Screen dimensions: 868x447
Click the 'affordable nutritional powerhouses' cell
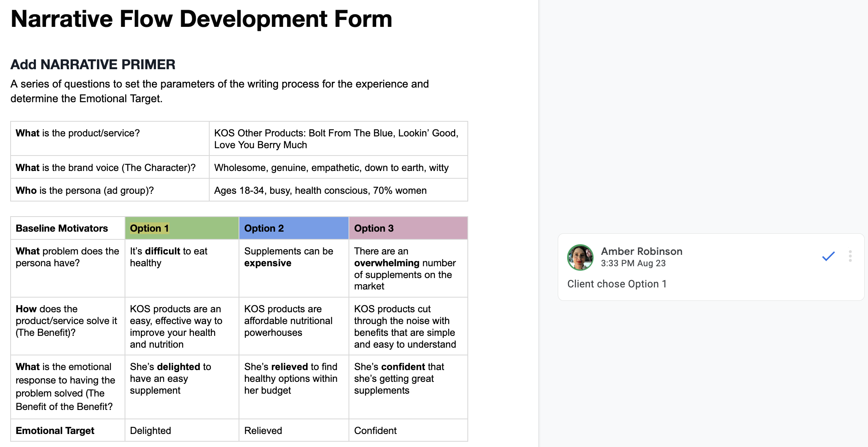[294, 326]
